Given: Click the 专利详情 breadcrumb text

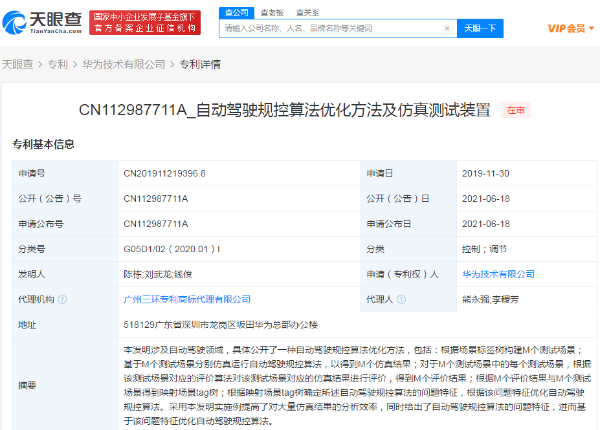Looking at the screenshot, I should tap(200, 64).
